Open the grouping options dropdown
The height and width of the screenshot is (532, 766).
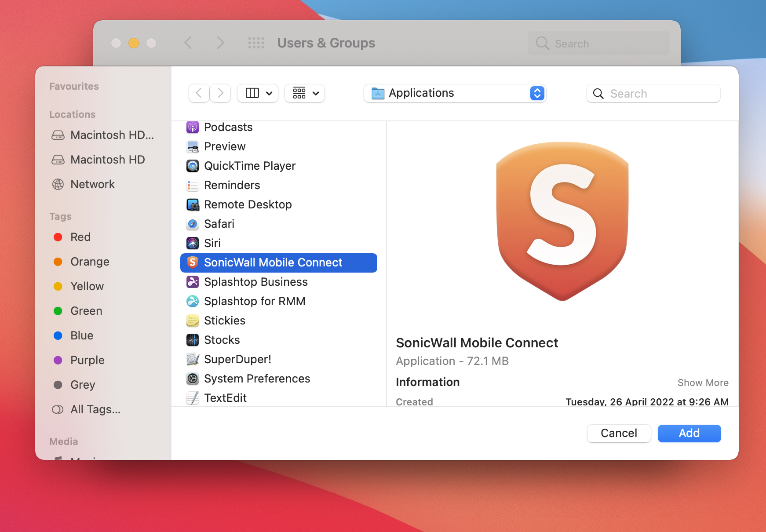[x=305, y=93]
